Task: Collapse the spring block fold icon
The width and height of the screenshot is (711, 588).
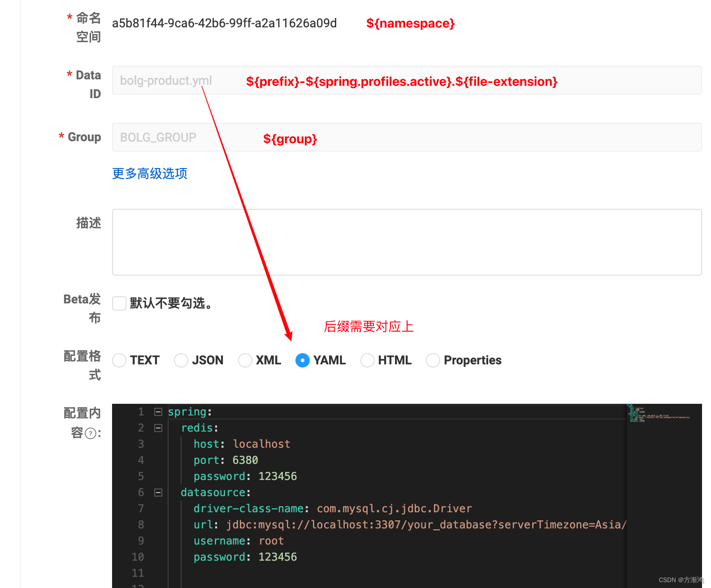Action: (x=158, y=412)
